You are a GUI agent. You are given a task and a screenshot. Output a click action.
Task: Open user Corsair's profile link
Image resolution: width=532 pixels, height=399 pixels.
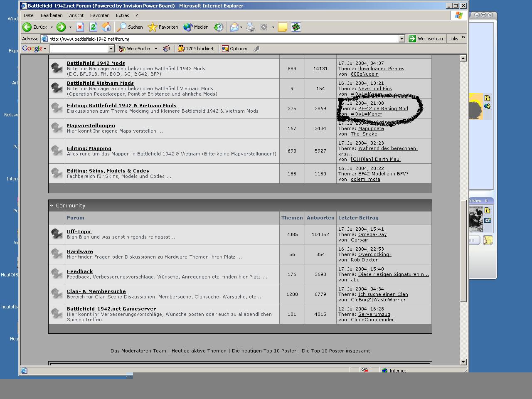(360, 240)
